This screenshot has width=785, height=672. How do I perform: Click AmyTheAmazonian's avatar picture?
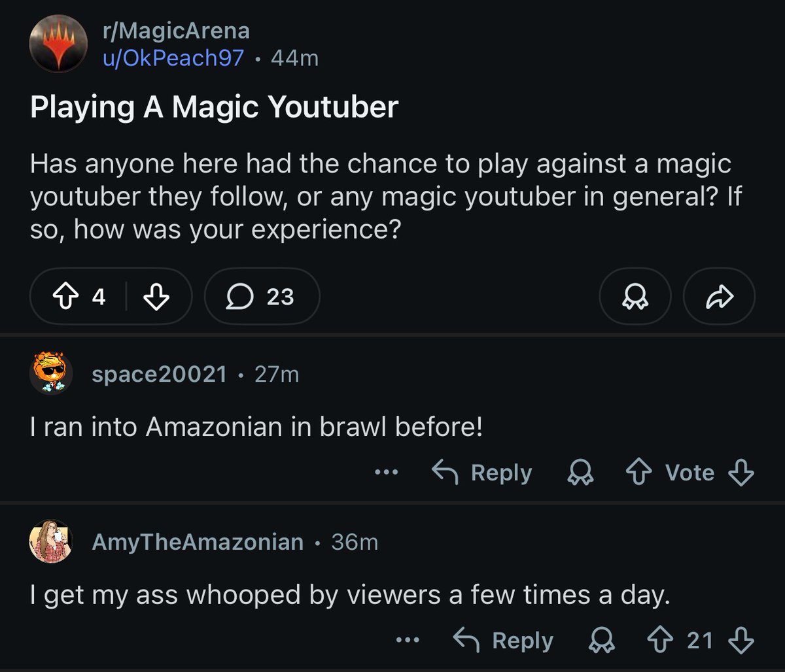pos(51,541)
